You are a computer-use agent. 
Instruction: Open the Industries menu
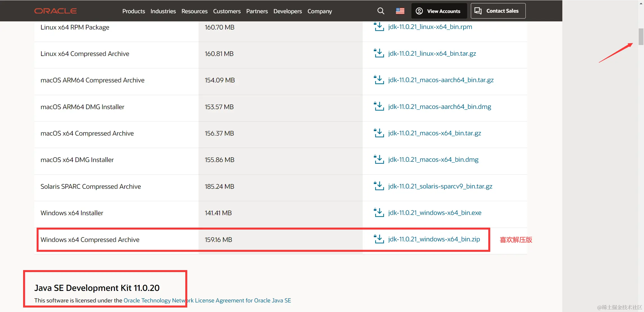pyautogui.click(x=163, y=11)
